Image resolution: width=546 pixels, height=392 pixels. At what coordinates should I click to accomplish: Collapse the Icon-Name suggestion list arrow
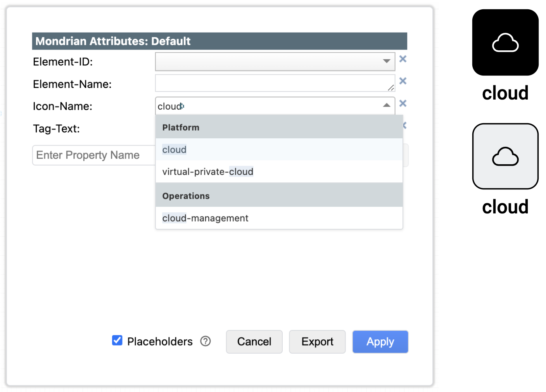pyautogui.click(x=386, y=105)
